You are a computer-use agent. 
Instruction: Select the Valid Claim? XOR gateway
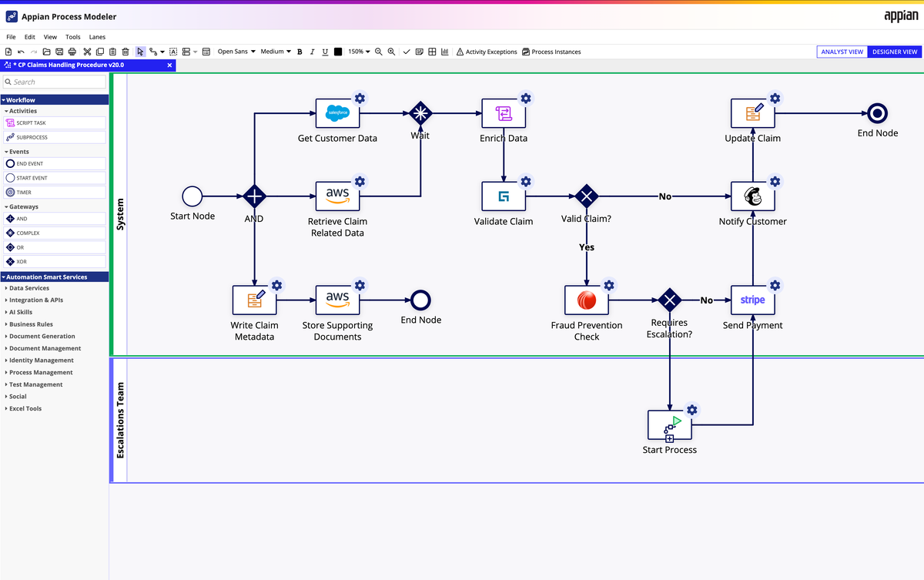tap(587, 196)
